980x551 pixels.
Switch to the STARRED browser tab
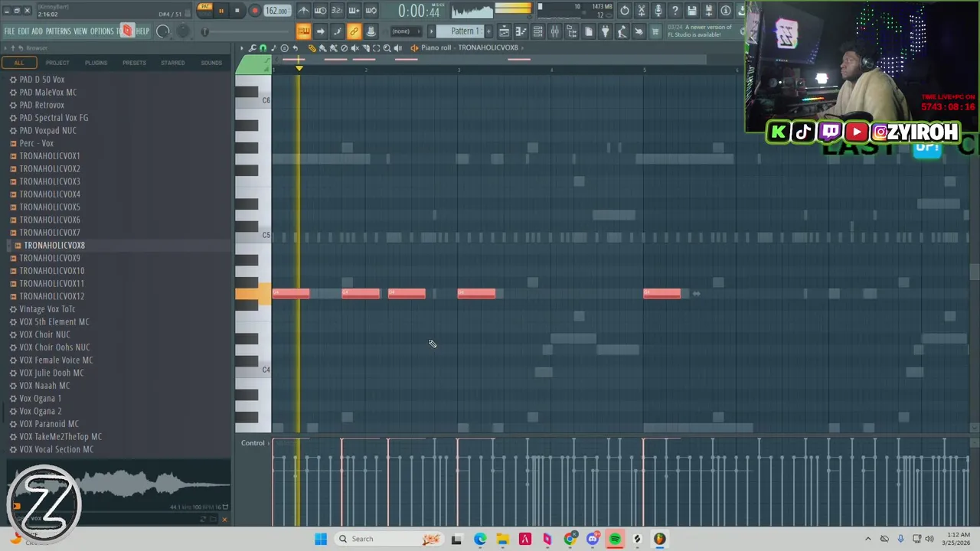[x=172, y=63]
